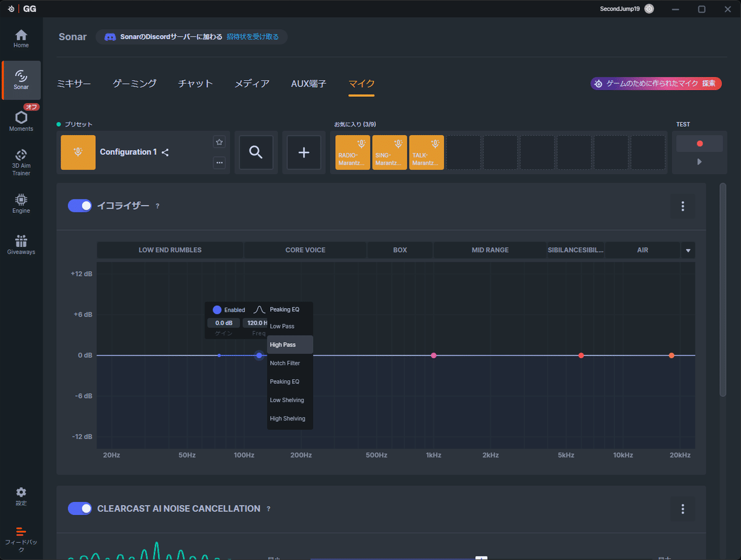Choose High Shelving filter type
This screenshot has height=560, width=741.
[x=290, y=419]
